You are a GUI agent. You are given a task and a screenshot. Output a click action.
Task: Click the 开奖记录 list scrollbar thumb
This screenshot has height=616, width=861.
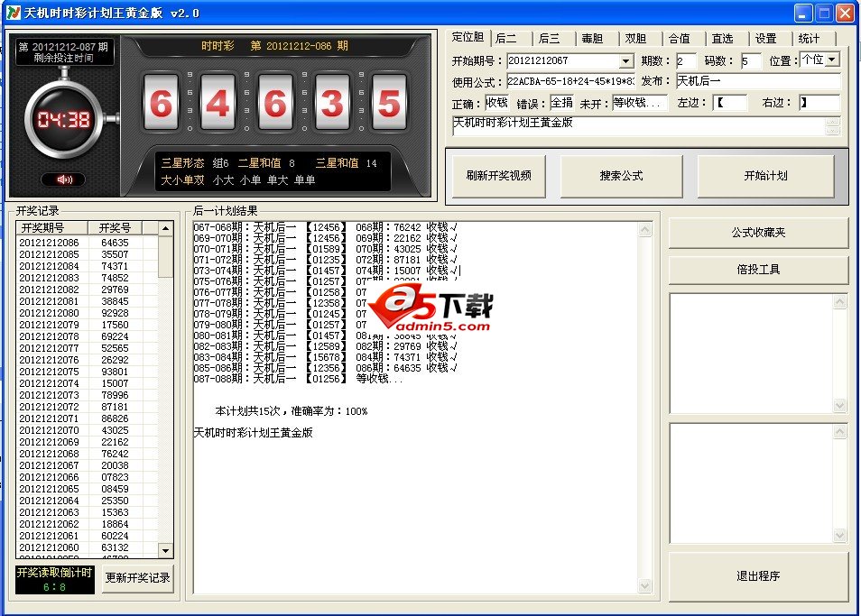pos(165,257)
